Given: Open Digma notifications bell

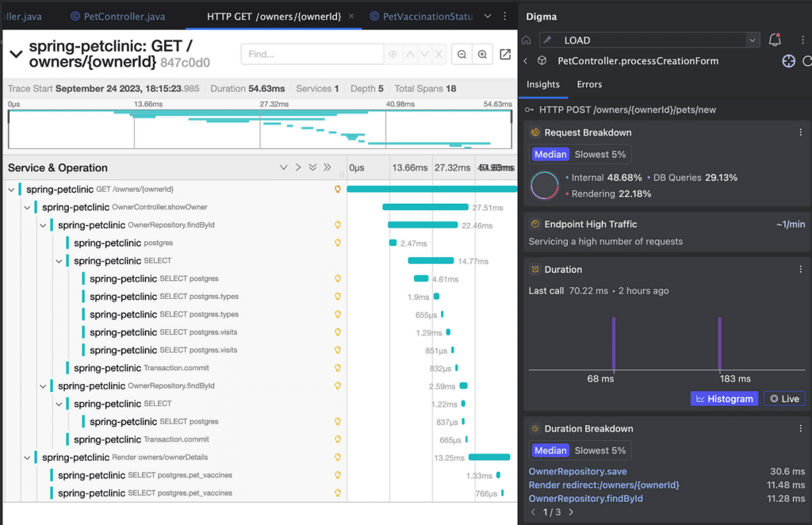Looking at the screenshot, I should point(775,40).
